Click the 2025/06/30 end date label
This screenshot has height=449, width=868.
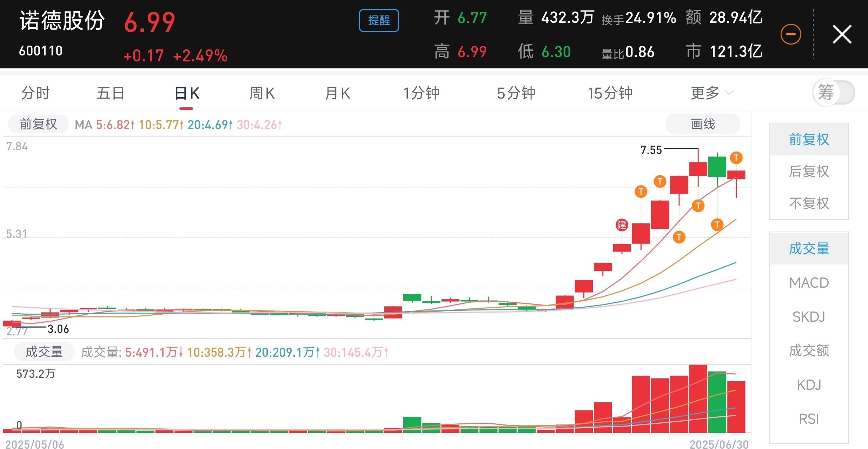(x=719, y=444)
